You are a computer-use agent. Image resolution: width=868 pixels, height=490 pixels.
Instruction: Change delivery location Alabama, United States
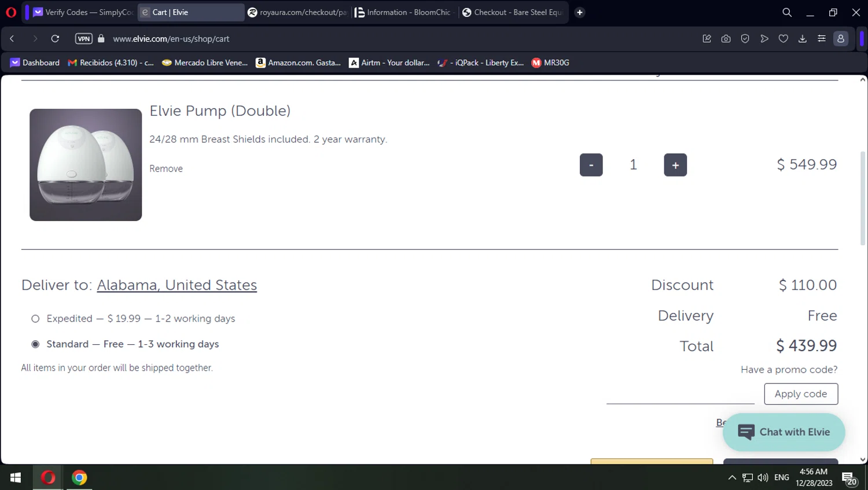pyautogui.click(x=177, y=285)
